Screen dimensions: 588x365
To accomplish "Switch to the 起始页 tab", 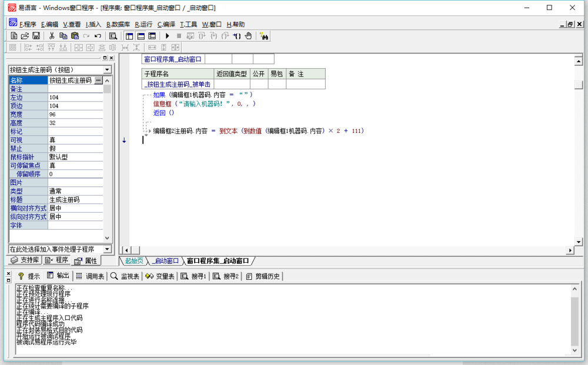I will point(133,261).
